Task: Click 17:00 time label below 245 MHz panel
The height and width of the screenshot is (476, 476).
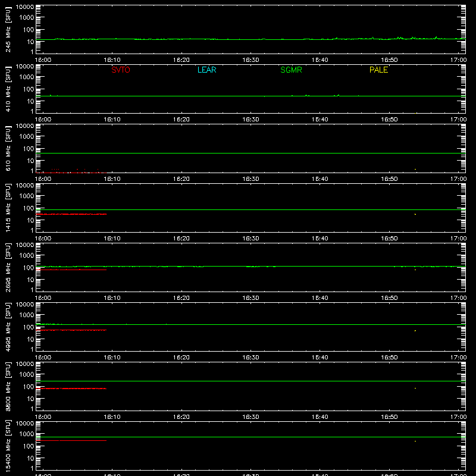Action: (x=458, y=60)
